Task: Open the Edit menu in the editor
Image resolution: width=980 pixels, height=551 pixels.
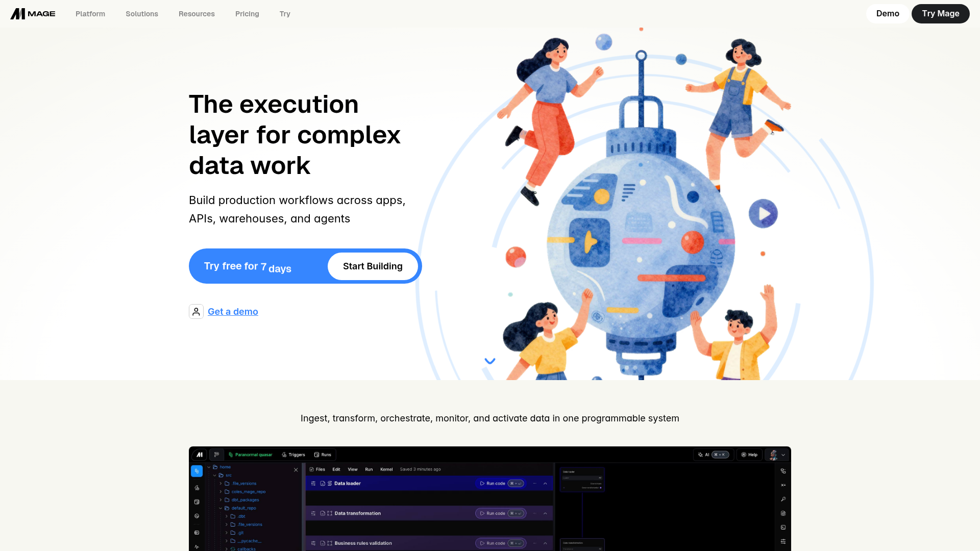Action: 336,469
